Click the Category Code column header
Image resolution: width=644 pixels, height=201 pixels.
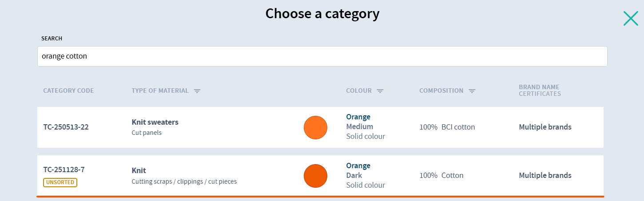[x=68, y=91]
